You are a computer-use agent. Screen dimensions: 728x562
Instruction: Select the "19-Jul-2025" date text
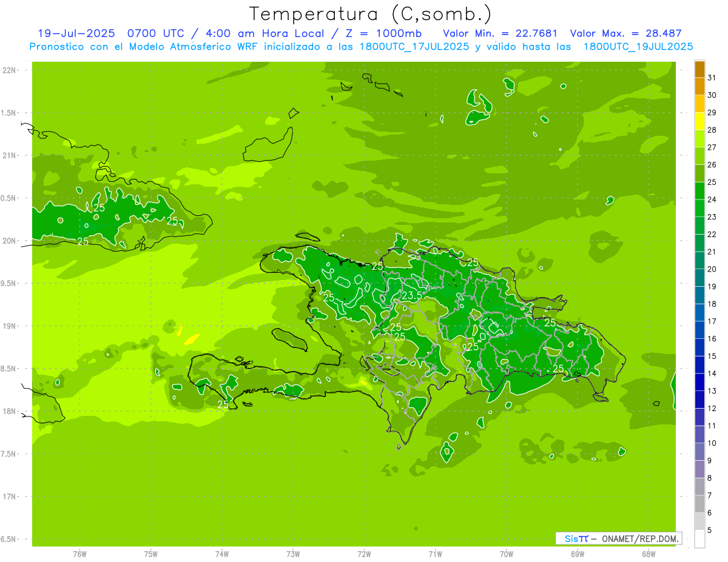(x=76, y=33)
